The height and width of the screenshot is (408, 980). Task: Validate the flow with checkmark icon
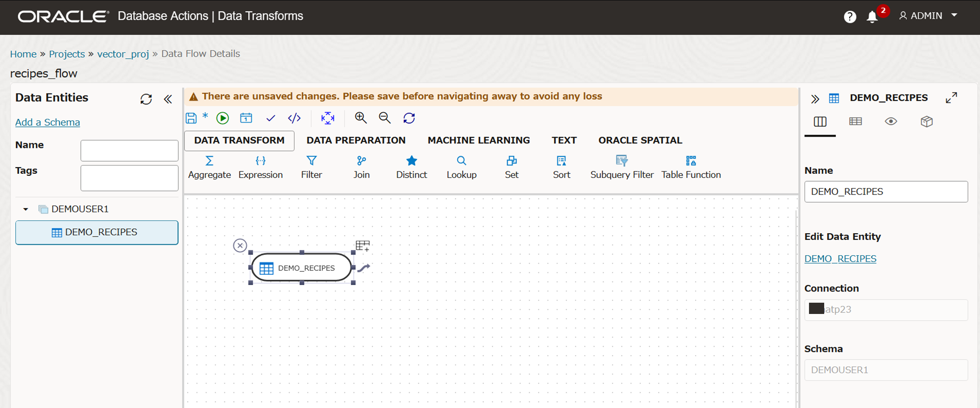[x=270, y=118]
